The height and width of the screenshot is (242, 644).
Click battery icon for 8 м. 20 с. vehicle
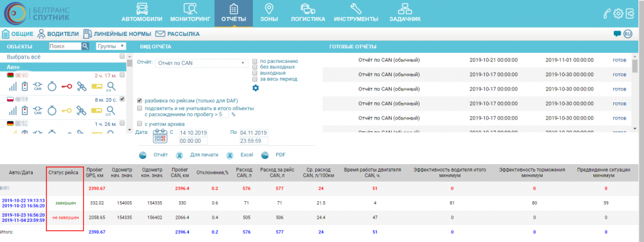click(x=25, y=111)
